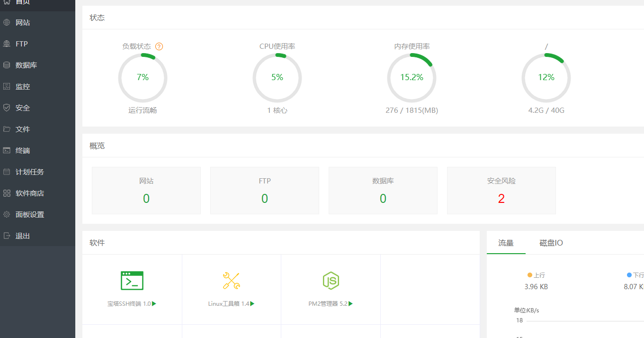This screenshot has height=338, width=644.
Task: Click the database stack icon beside 数据库
Action: coord(7,65)
